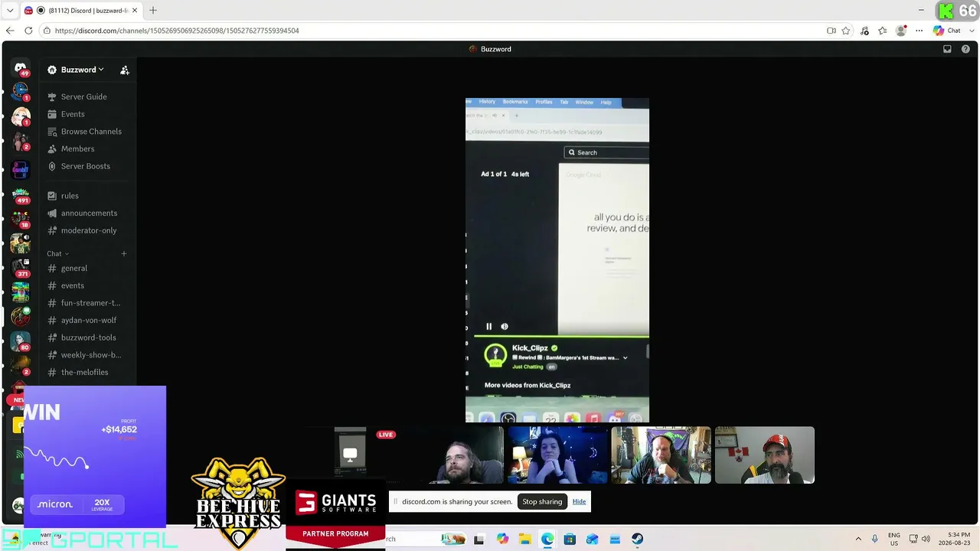Open the aydan-von-wolf channel
This screenshot has height=551, width=980.
pos(89,321)
